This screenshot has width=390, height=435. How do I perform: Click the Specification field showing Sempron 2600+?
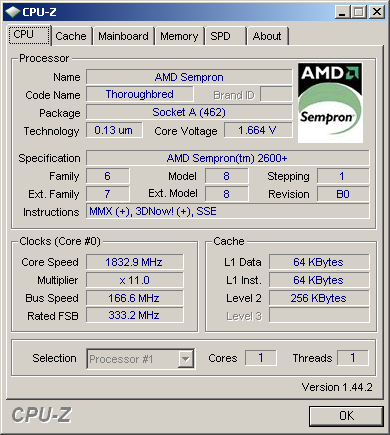227,158
